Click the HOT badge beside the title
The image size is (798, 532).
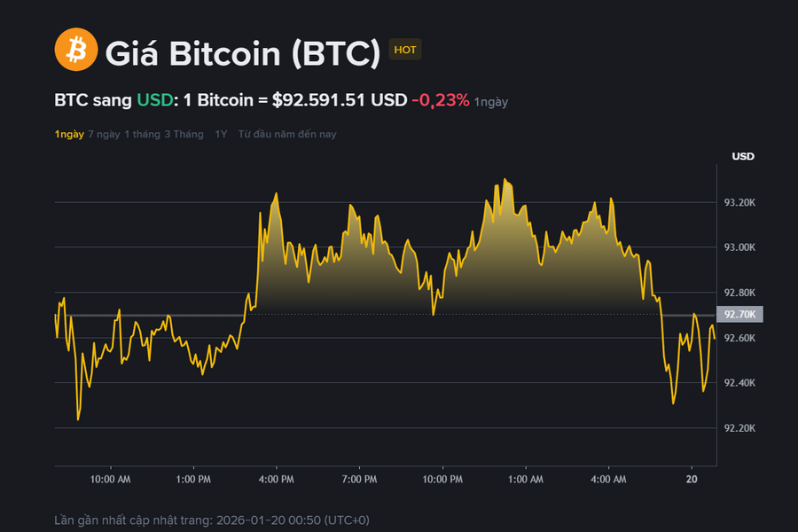click(405, 50)
